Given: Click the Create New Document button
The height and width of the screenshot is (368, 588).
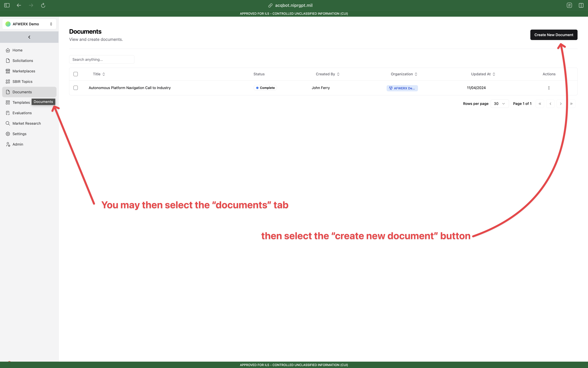Looking at the screenshot, I should (x=554, y=35).
